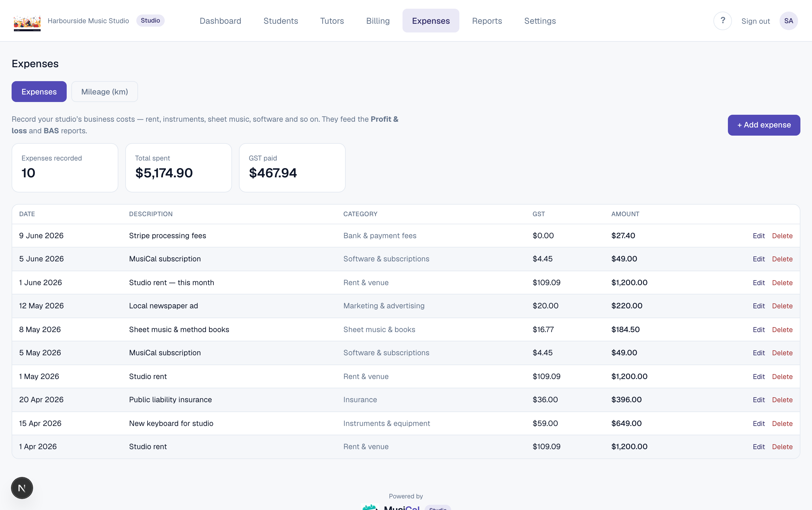Click the round N badge icon

coord(22,488)
